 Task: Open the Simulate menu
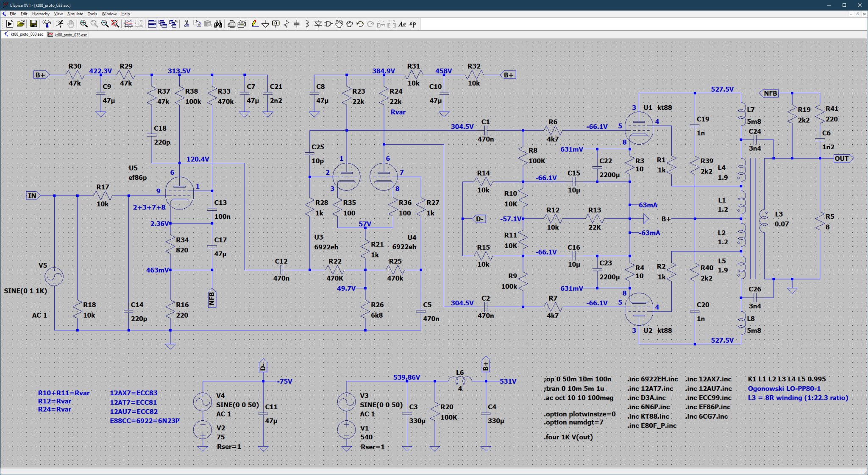click(75, 14)
